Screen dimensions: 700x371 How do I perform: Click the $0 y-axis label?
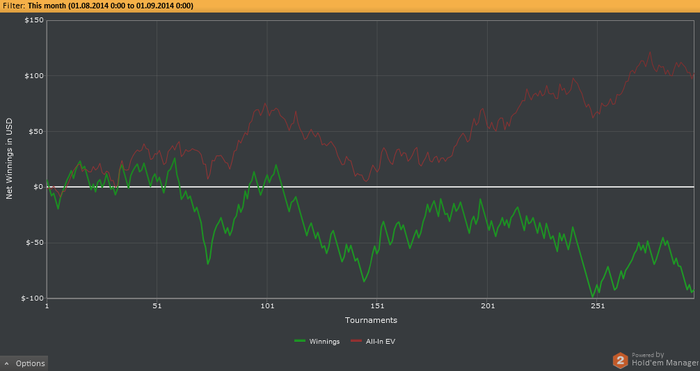[x=38, y=187]
